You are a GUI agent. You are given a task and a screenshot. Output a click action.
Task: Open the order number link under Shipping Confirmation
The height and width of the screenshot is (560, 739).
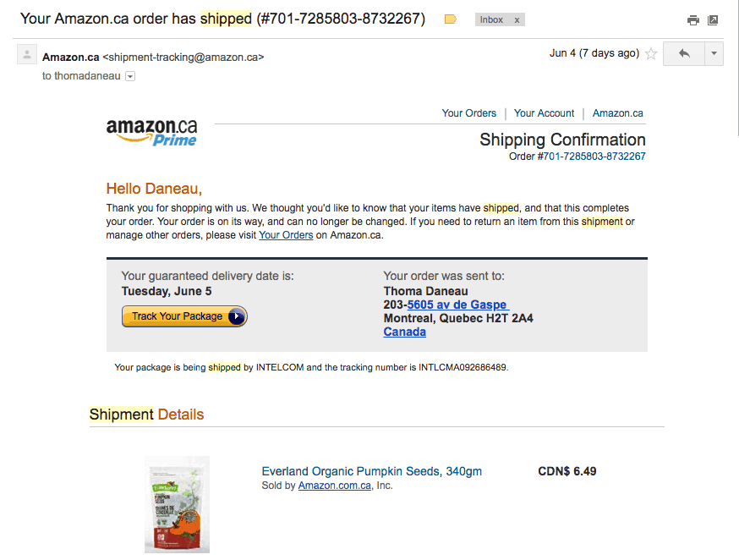[594, 156]
